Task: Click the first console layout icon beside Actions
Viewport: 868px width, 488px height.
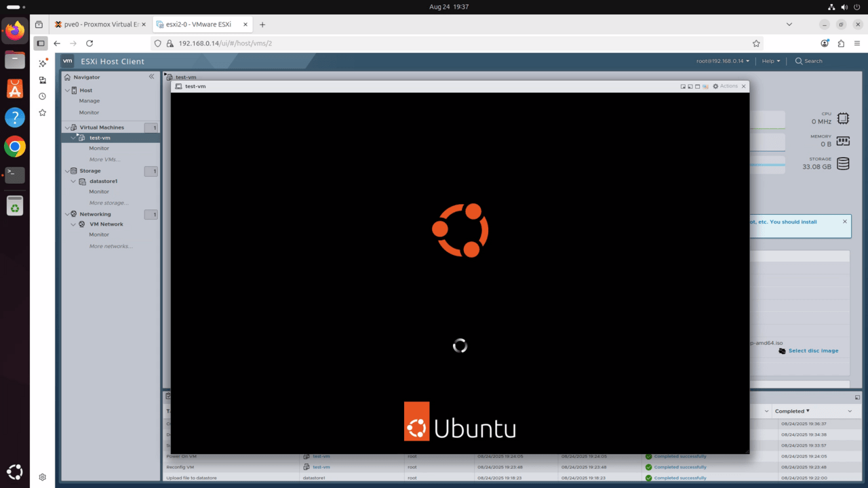Action: click(x=683, y=87)
